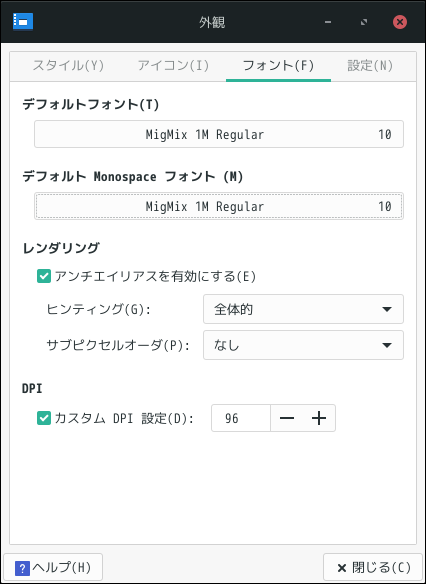This screenshot has width=426, height=584.
Task: Click the サブピクセルオーダ(P): label
Action: click(x=118, y=345)
